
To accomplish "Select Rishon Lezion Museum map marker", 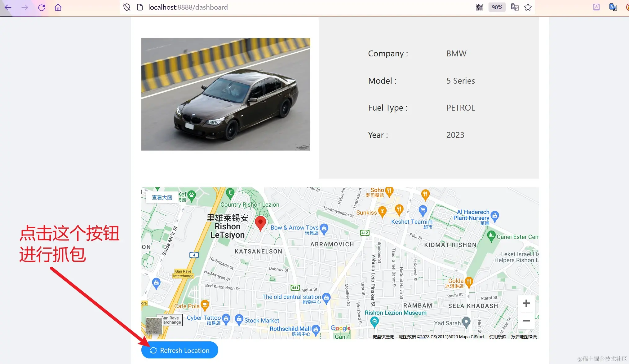I will click(x=374, y=322).
